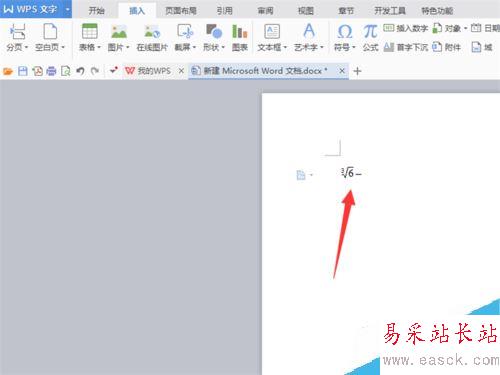Click the WPS 文字 logo button
The image size is (500, 375).
(31, 9)
